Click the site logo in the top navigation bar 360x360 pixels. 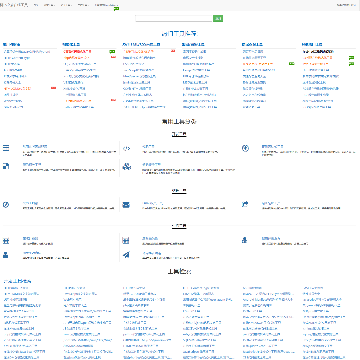pos(14,5)
